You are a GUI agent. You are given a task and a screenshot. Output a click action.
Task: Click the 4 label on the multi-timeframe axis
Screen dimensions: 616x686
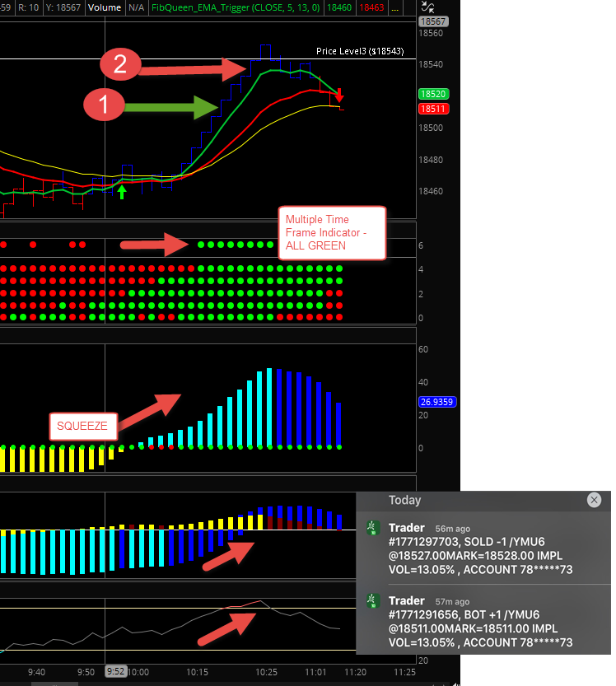[421, 269]
